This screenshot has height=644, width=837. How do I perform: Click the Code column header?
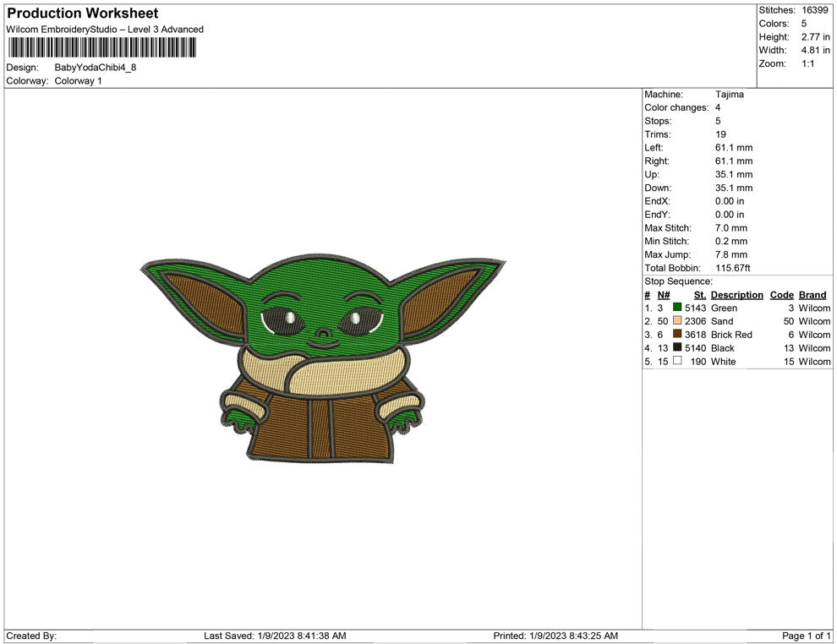click(x=781, y=295)
